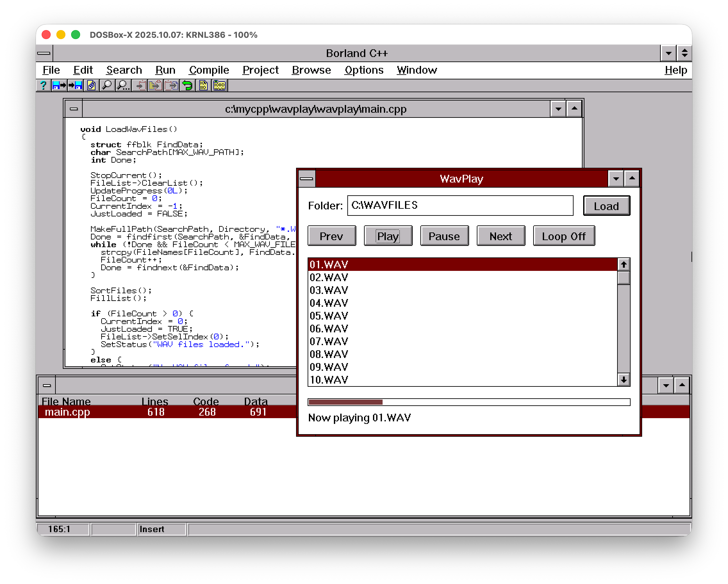Click the greyed Paste toolbar icon
Viewport: 728px width, 584px height.
point(171,86)
